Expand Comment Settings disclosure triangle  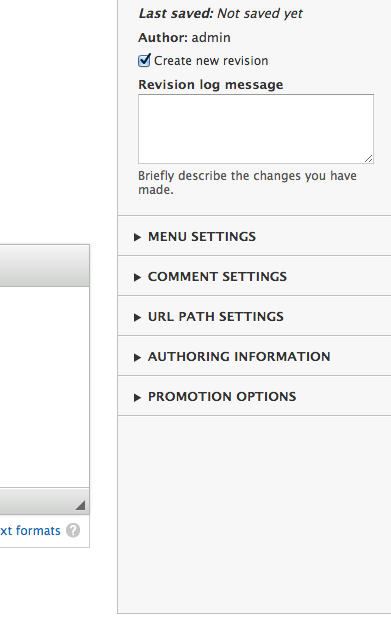tap(137, 277)
